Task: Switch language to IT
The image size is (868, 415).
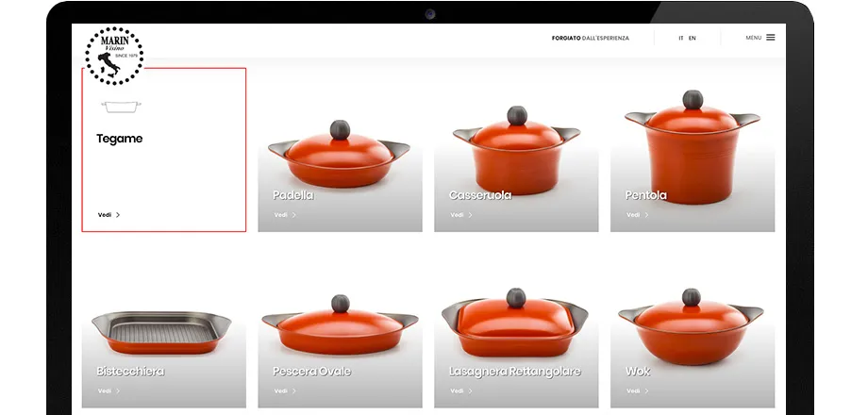Action: point(681,38)
